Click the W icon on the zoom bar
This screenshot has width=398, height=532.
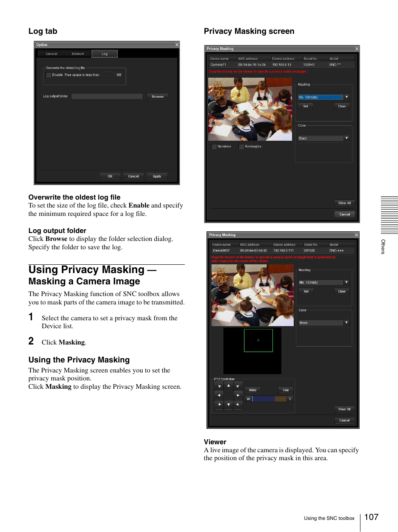[x=248, y=399]
